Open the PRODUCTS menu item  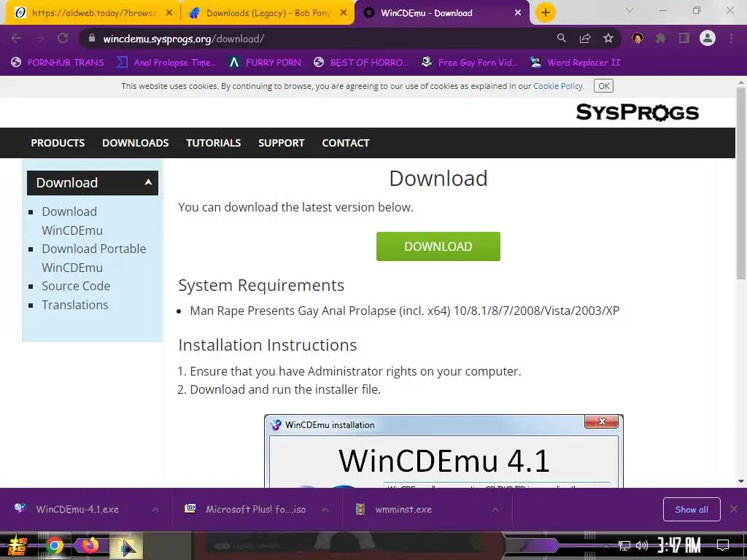point(58,143)
